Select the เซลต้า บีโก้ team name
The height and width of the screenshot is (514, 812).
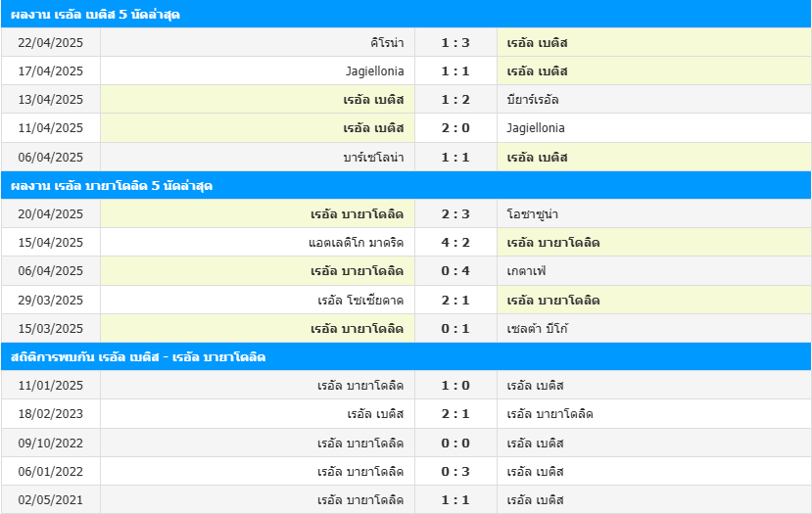click(x=537, y=329)
